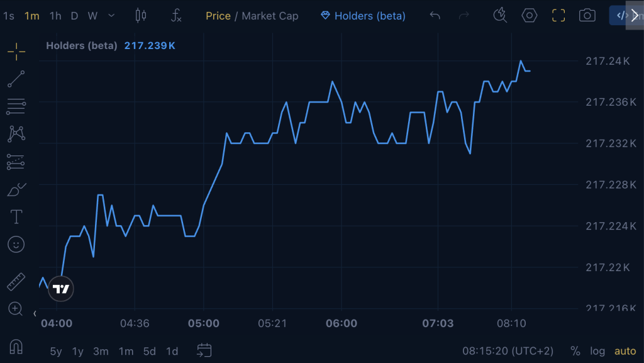
Task: Open chart settings hexagon icon
Action: tap(530, 16)
